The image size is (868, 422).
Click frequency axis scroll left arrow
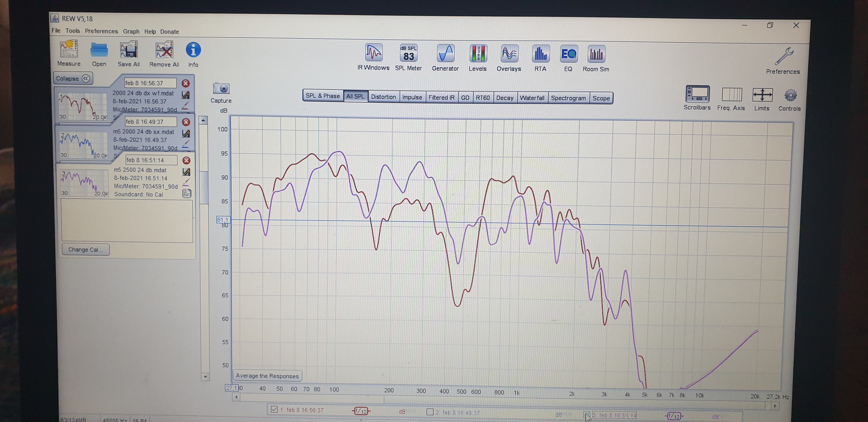coord(237,397)
